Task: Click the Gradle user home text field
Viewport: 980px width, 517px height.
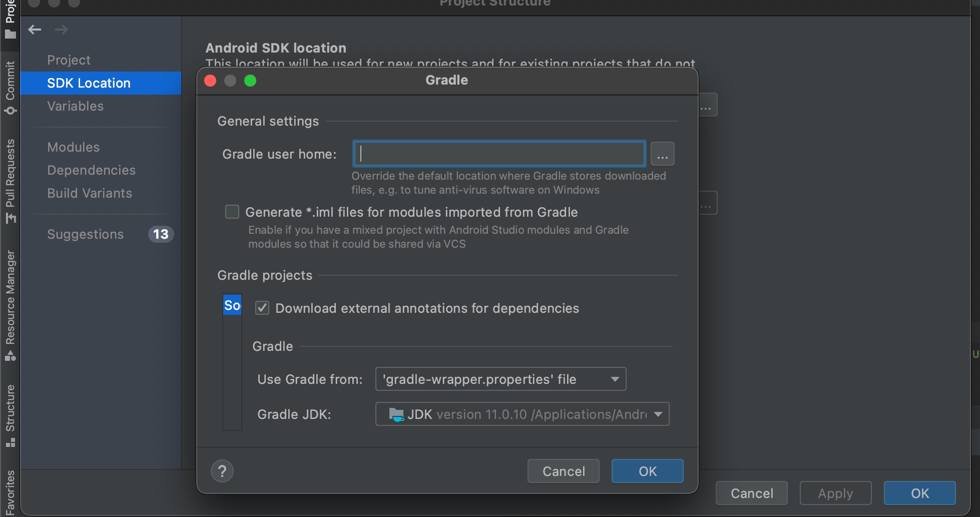Action: point(499,154)
